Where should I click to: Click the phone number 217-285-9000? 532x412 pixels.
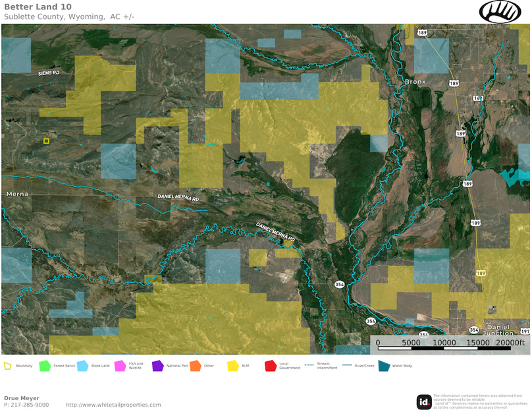(x=30, y=405)
